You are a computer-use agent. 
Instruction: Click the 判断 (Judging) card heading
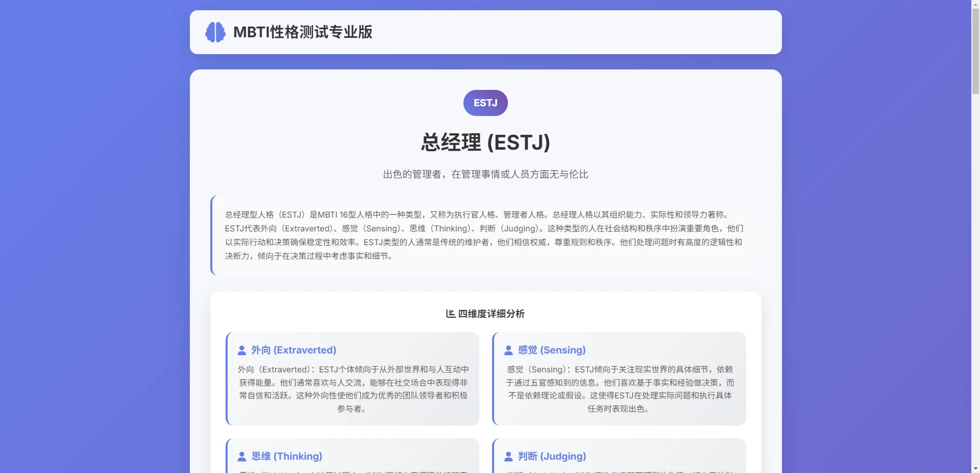552,456
